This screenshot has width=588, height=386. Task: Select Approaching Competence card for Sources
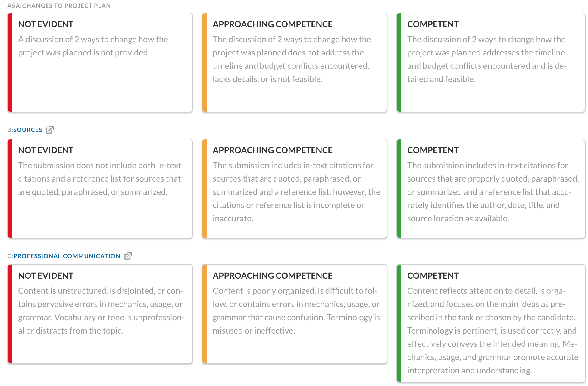[x=295, y=188]
